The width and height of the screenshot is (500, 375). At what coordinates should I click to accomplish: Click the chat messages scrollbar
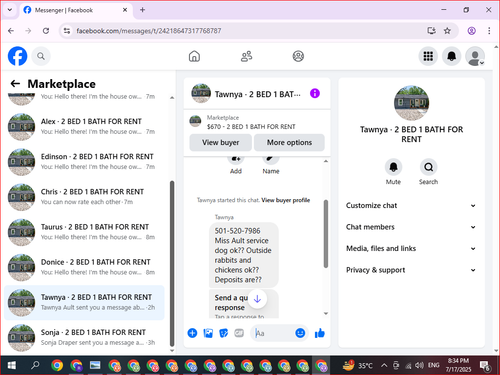pyautogui.click(x=326, y=233)
